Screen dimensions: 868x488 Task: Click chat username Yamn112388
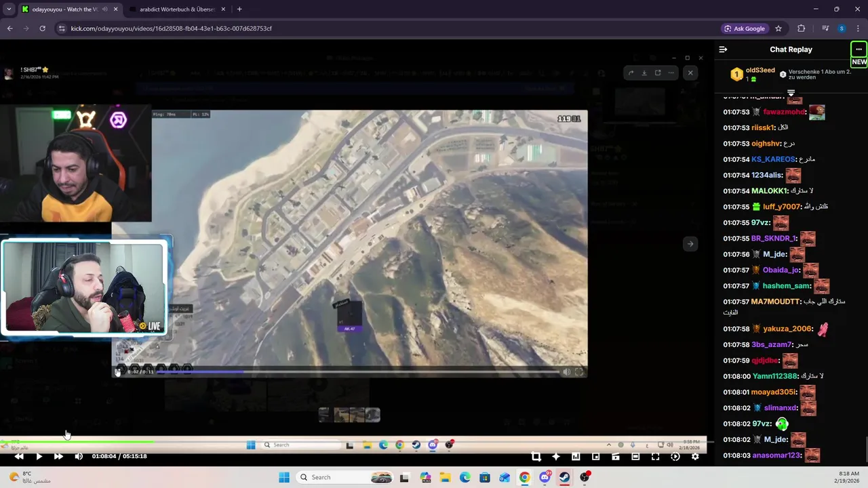[775, 377]
